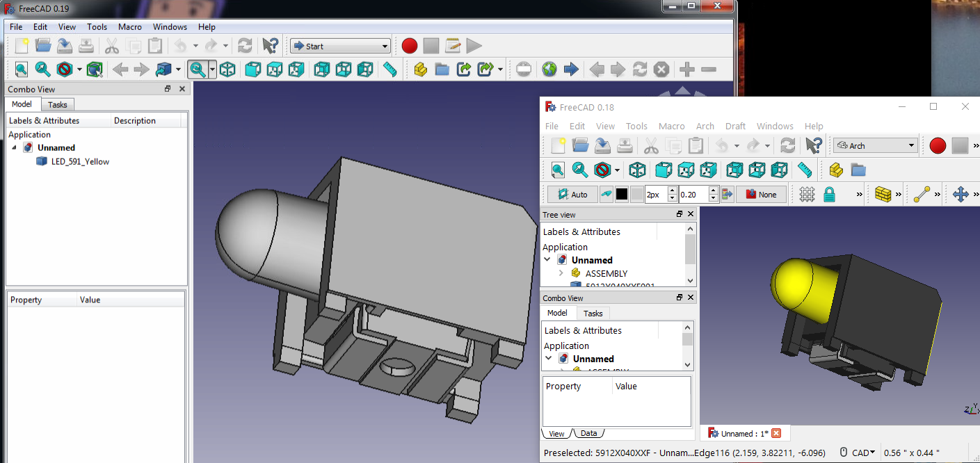Screen dimensions: 980x463
Task: Click the None autogroup button
Action: click(x=761, y=195)
